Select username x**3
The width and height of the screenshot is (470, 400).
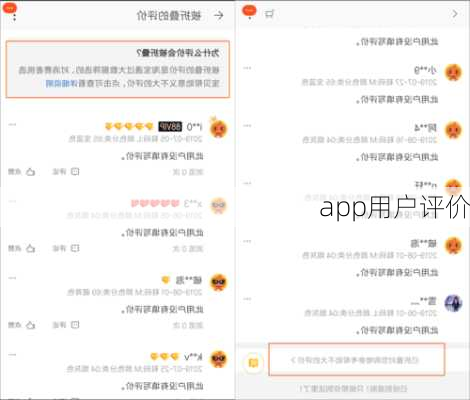pyautogui.click(x=193, y=204)
